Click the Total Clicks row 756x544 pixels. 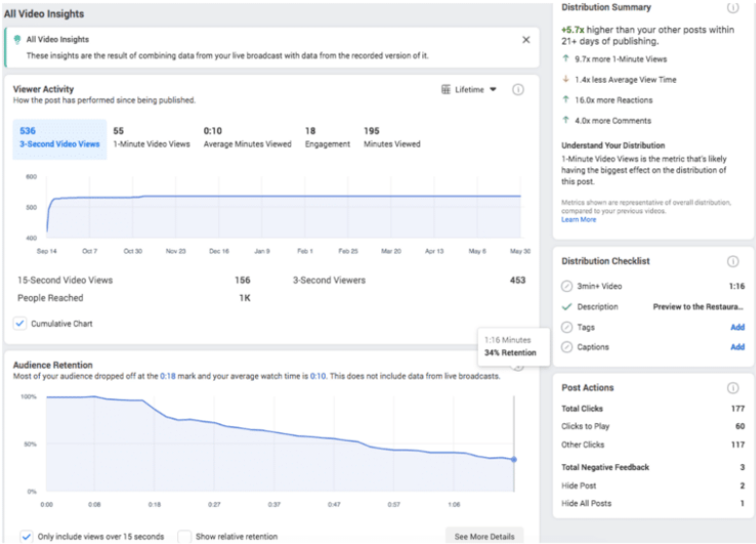(653, 409)
